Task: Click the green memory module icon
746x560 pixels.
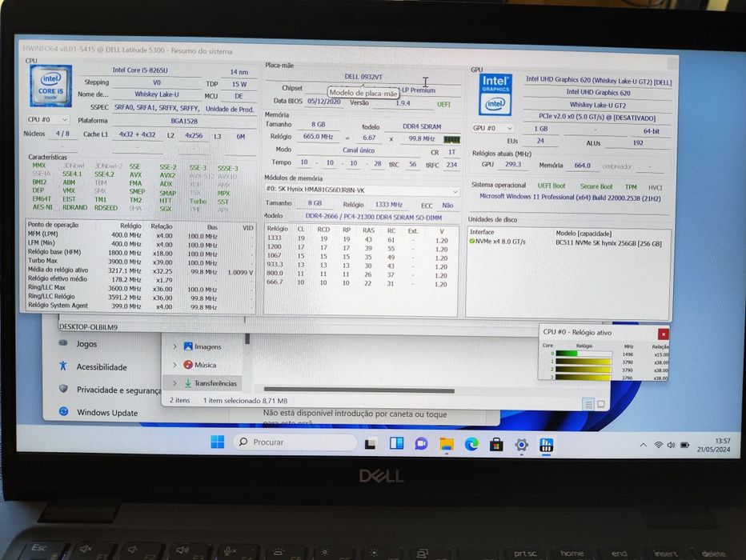Action: click(451, 139)
